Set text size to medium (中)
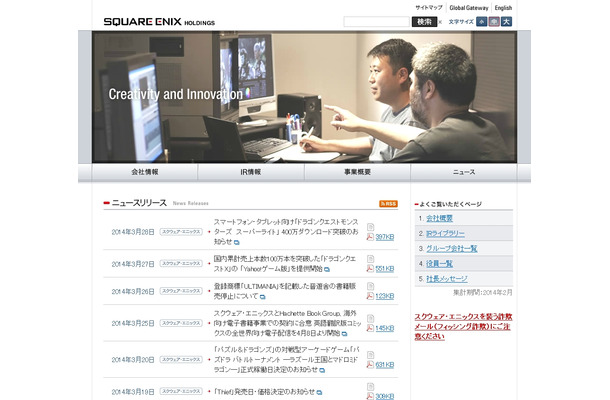 point(494,22)
